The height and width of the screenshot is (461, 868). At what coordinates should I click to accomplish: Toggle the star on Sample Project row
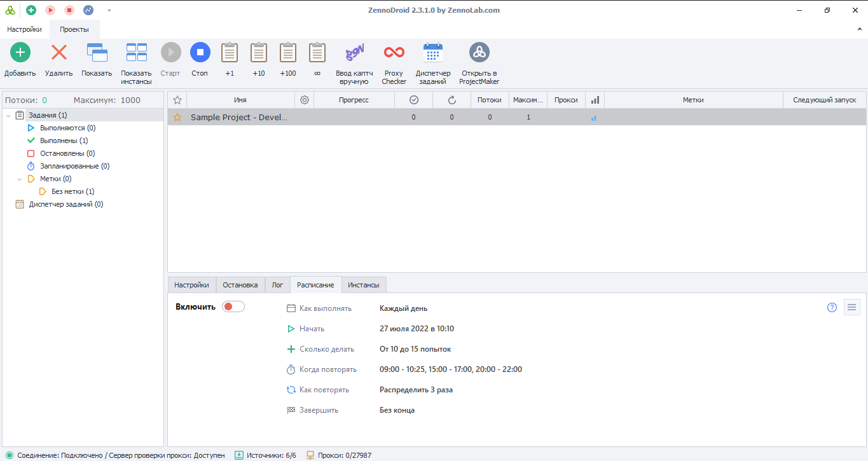tap(177, 117)
